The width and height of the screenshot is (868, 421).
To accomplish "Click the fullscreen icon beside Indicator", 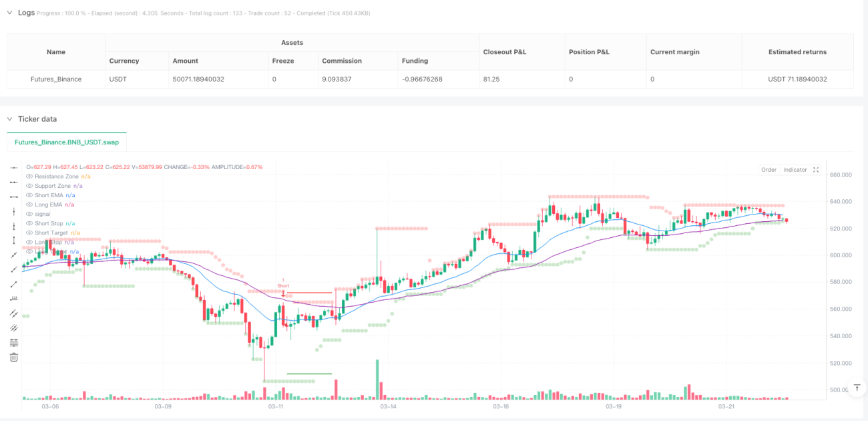I will click(x=816, y=170).
